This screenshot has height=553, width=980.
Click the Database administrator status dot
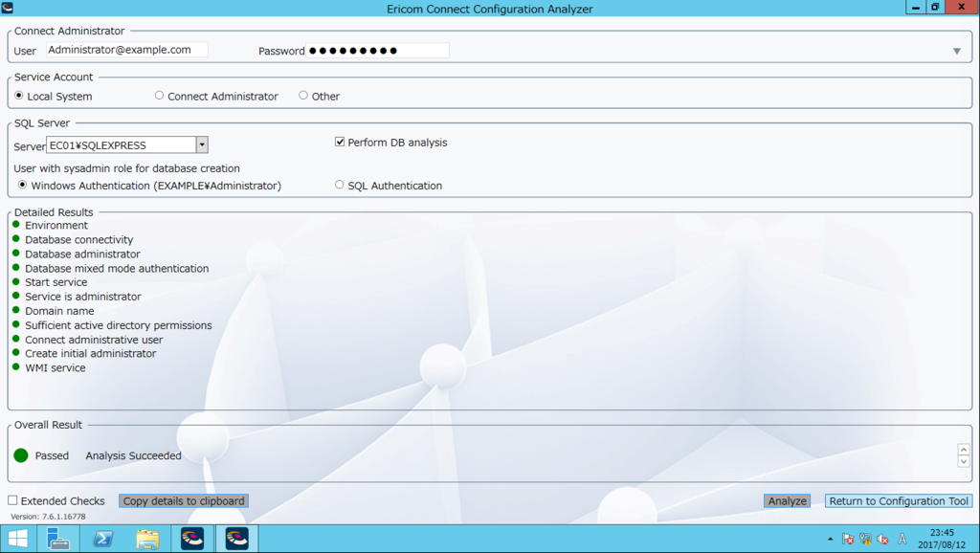click(x=16, y=254)
